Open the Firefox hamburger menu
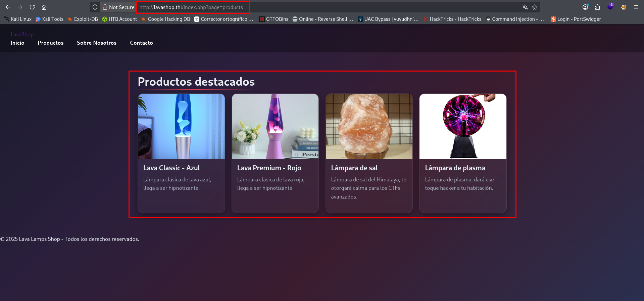The image size is (644, 301). pyautogui.click(x=636, y=7)
